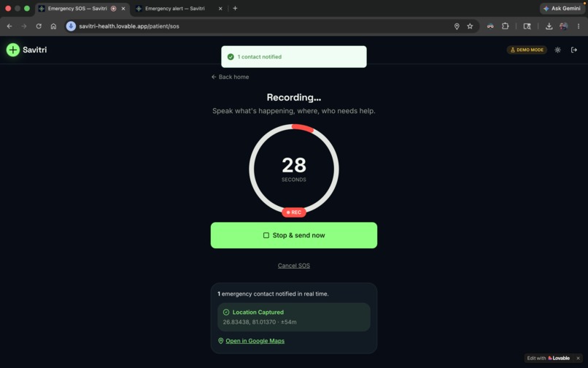Click the location permission icon in address bar
This screenshot has width=588, height=368.
click(x=457, y=26)
